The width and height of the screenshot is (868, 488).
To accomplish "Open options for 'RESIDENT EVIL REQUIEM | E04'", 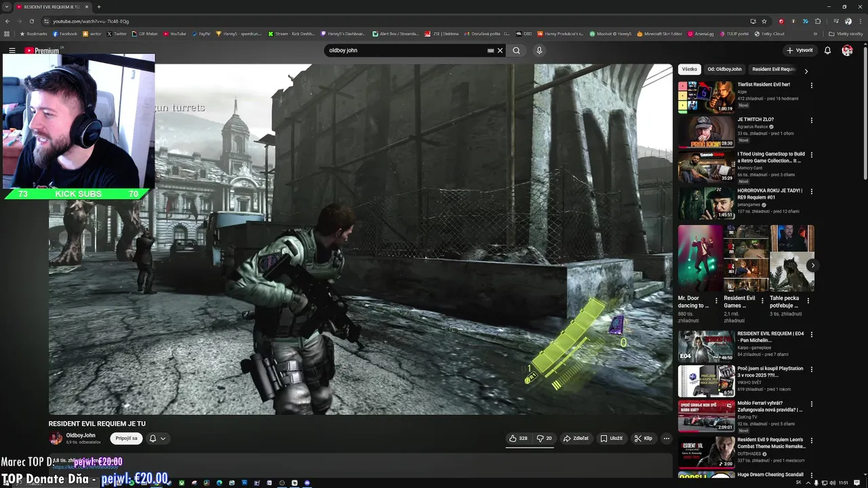I will click(x=811, y=334).
